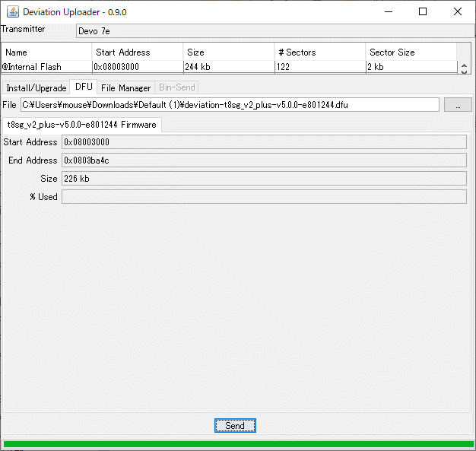Select the 2 kb sector size cell

click(411, 67)
